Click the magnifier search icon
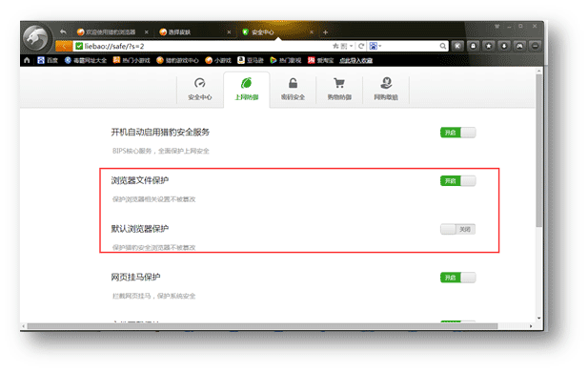Screen dimensions: 588x372 point(443,46)
